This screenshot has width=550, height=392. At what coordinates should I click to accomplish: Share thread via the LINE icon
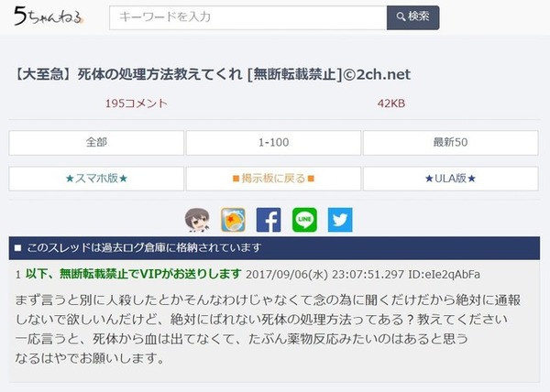click(x=304, y=220)
